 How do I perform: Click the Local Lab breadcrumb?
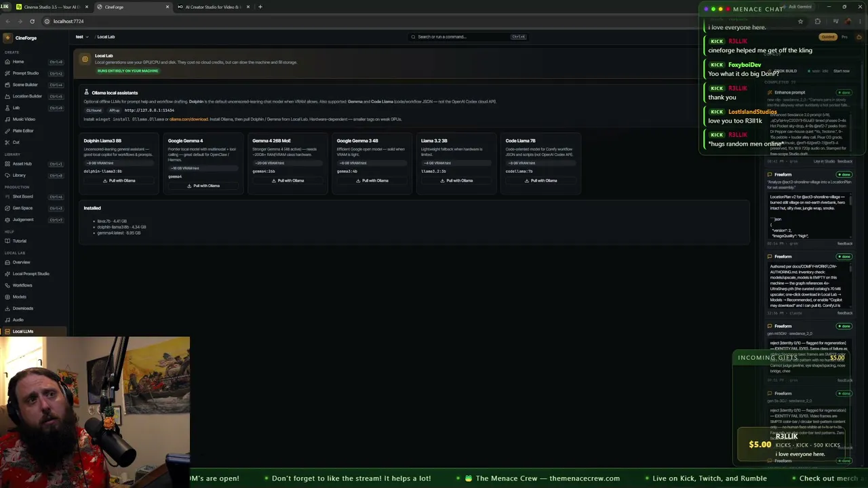pos(106,37)
